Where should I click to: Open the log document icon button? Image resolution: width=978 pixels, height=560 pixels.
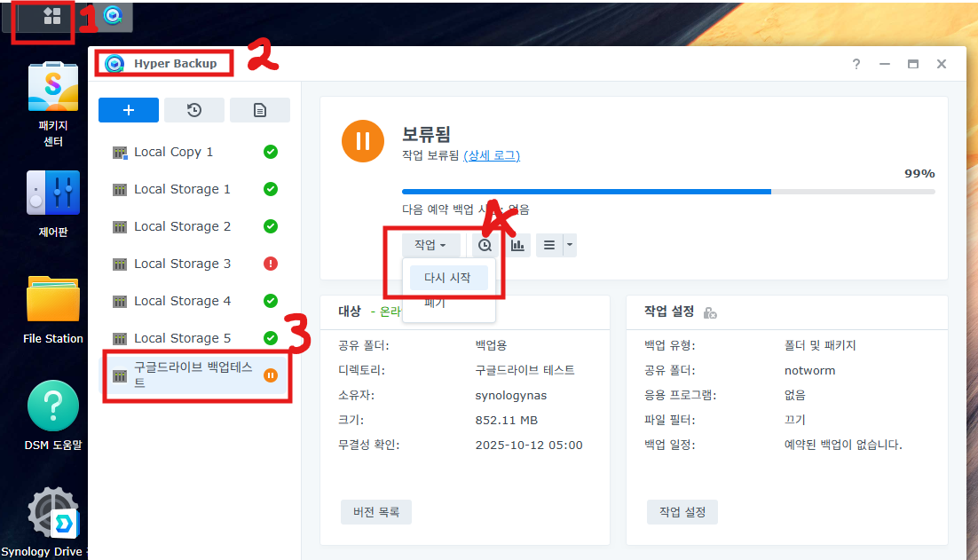tap(260, 110)
